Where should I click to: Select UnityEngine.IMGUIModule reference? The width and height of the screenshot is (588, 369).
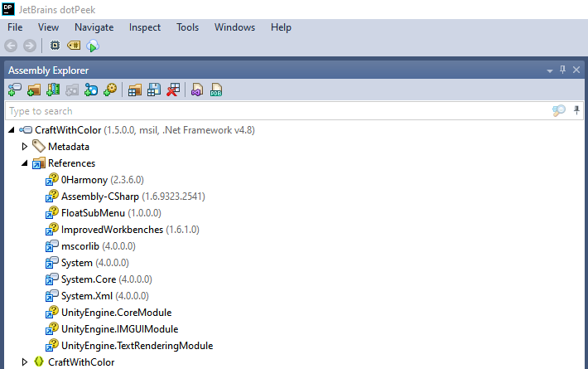(119, 329)
